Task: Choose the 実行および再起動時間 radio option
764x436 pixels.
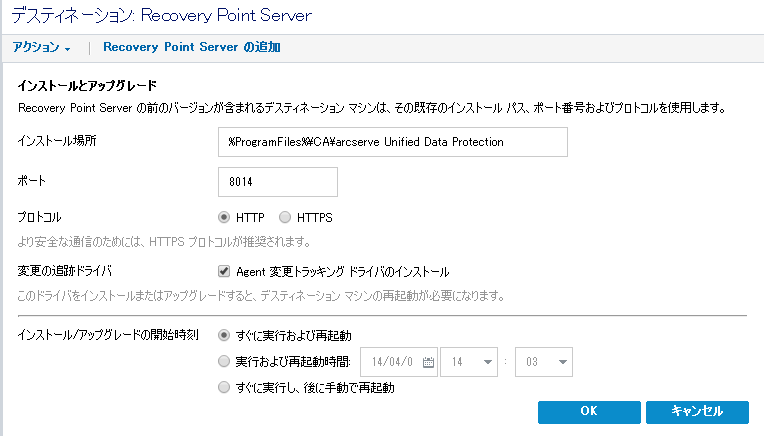Action: tap(224, 361)
